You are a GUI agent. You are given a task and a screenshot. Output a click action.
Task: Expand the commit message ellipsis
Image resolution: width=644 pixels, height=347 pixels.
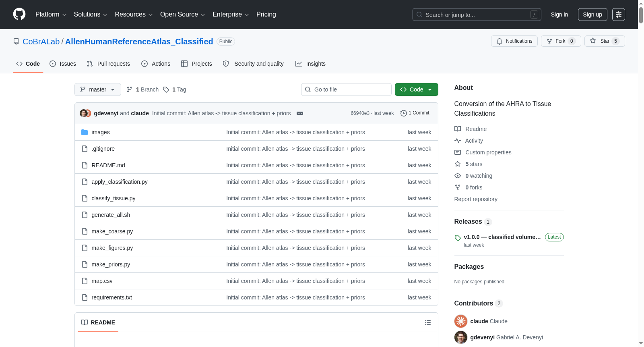coord(300,113)
